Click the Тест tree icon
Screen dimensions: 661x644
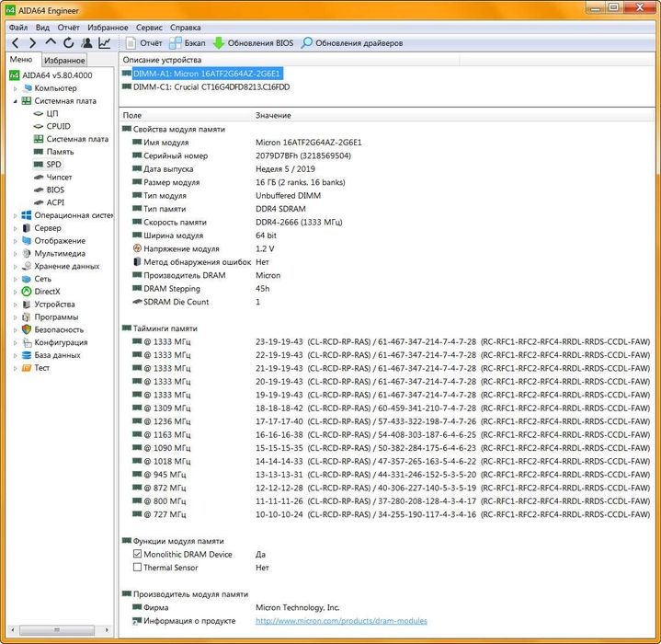pos(27,368)
